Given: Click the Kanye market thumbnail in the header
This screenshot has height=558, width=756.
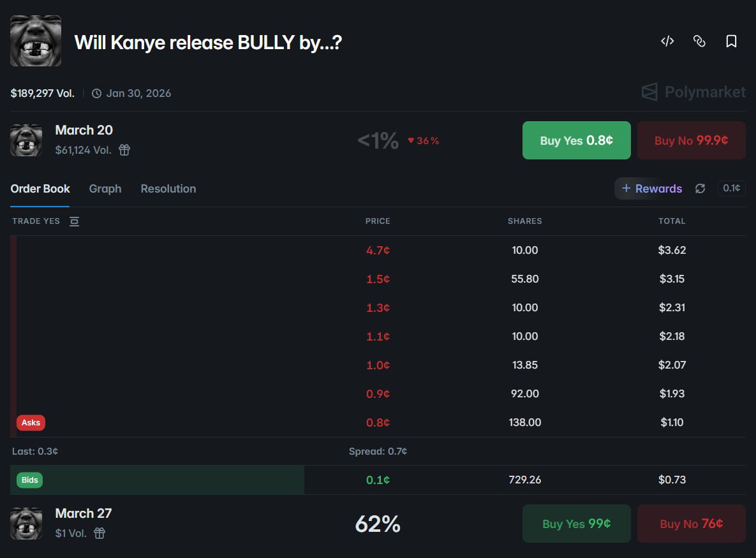Looking at the screenshot, I should pyautogui.click(x=35, y=40).
